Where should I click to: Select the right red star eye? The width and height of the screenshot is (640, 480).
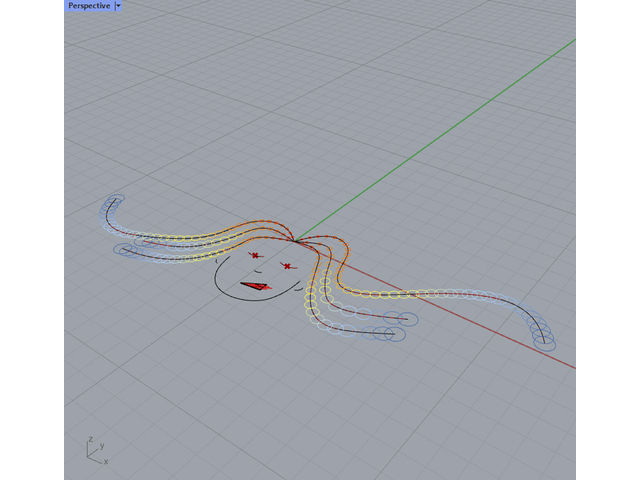point(287,266)
